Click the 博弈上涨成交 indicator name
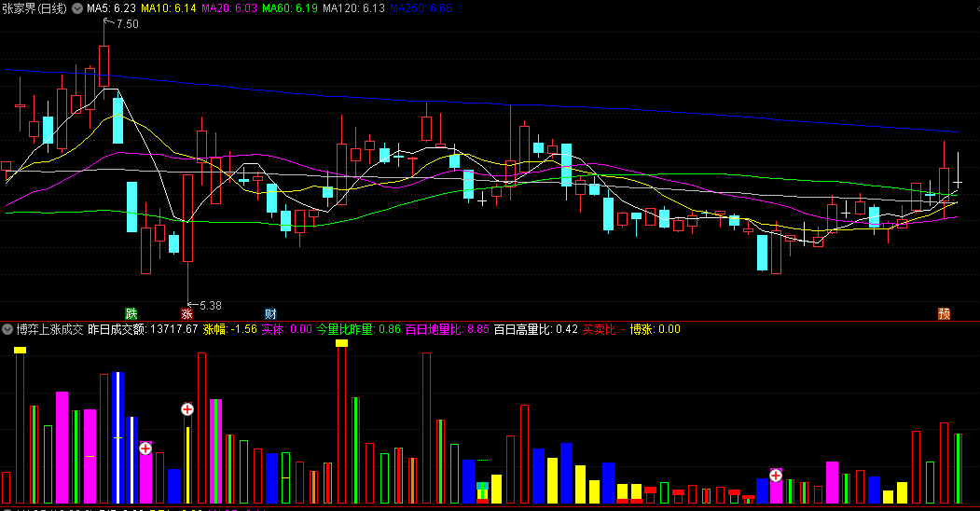Screen dimensions: 980x511 [50, 329]
